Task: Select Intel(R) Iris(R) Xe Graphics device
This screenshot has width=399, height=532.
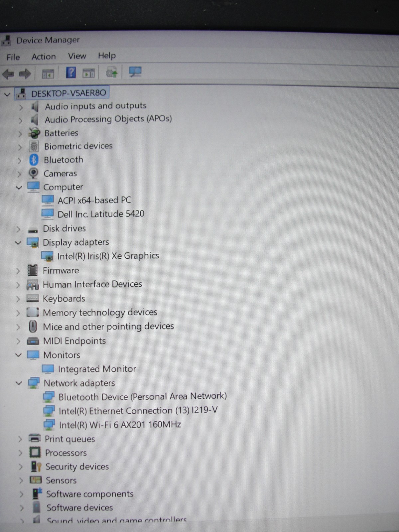Action: pyautogui.click(x=108, y=256)
